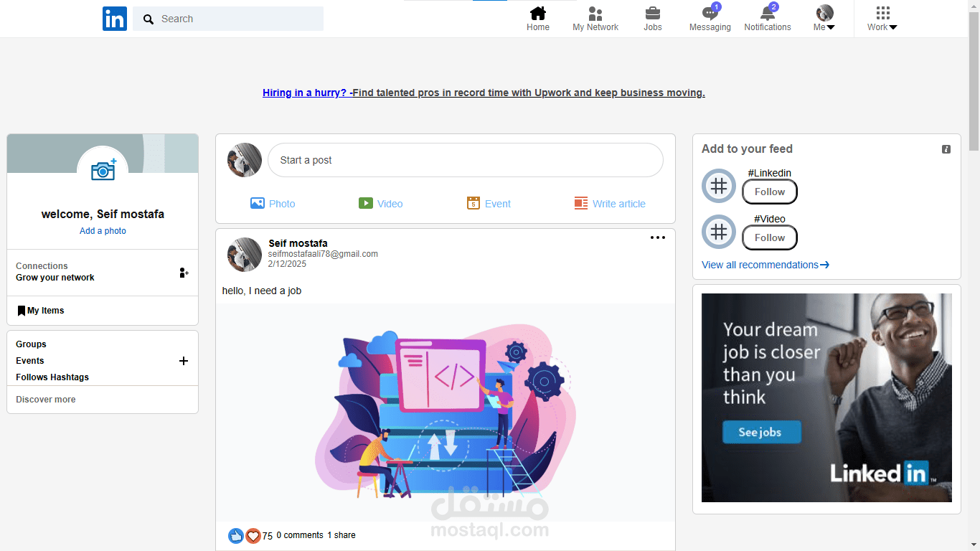Click the post author's avatar
This screenshot has width=980, height=551.
point(245,255)
